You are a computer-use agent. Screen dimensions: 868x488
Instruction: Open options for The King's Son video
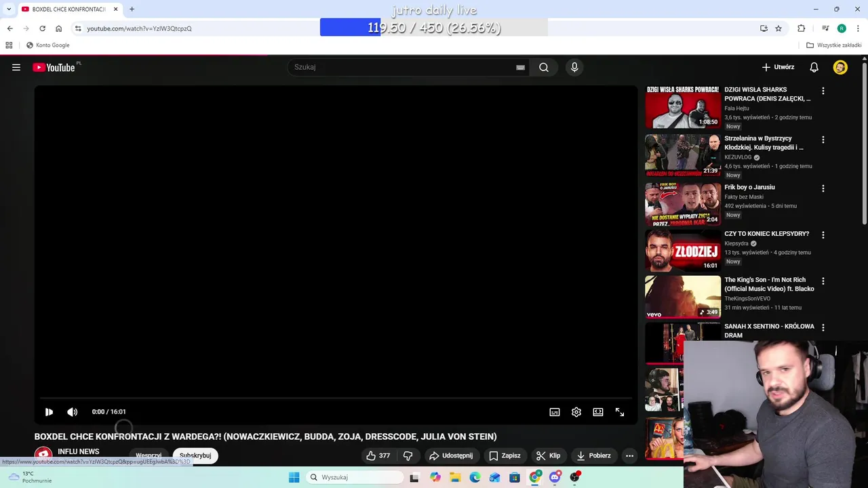[x=823, y=281]
